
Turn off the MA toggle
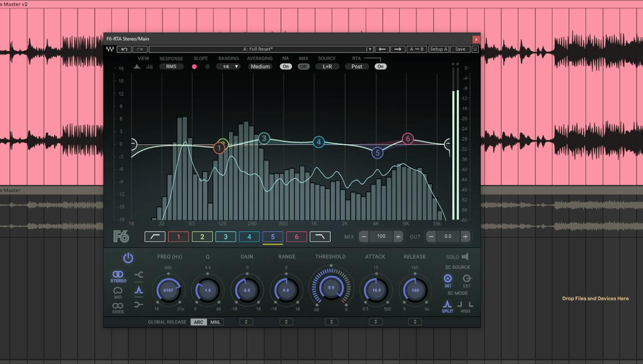[286, 67]
